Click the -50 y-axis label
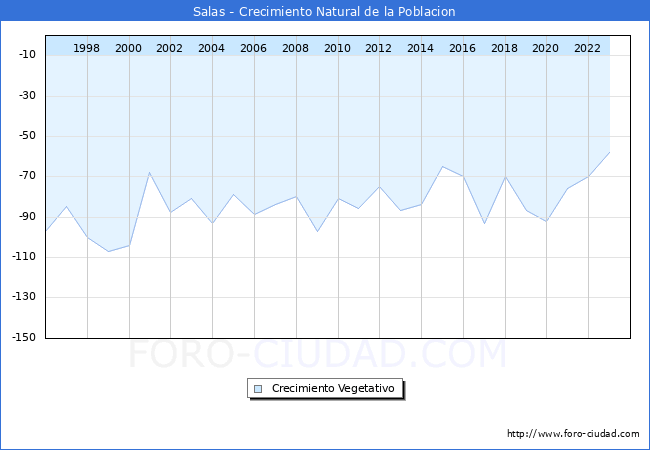Viewport: 650px width, 450px height. (x=27, y=135)
